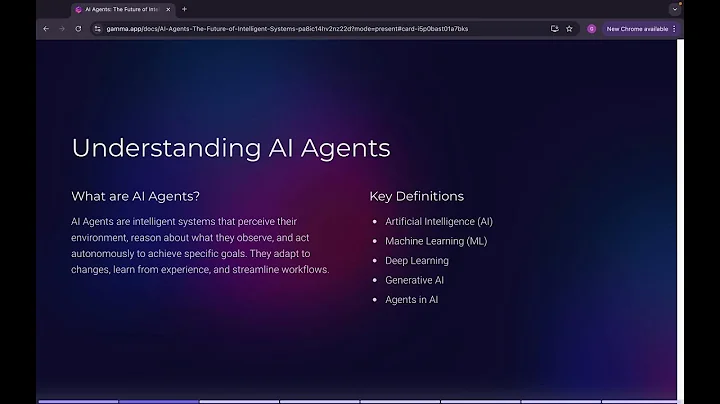Click the What are AI Agents? subheading
Viewport: 720px width, 404px height.
(x=135, y=196)
